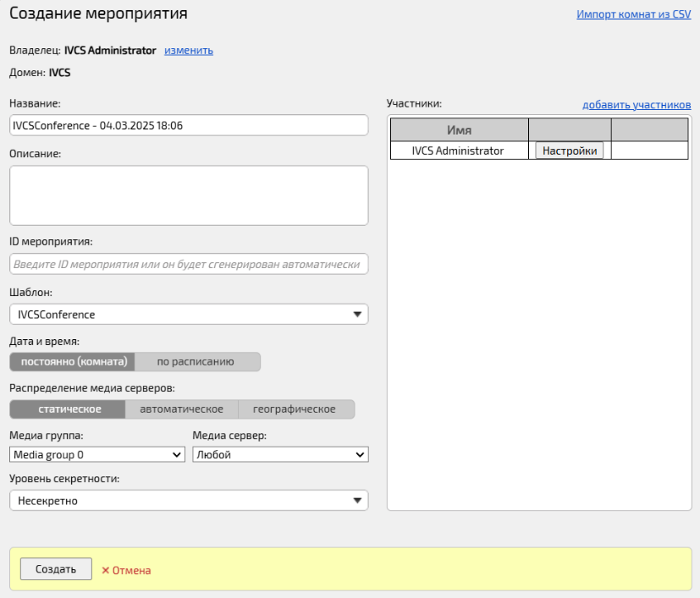Choose 'географическое' media distribution

(295, 409)
